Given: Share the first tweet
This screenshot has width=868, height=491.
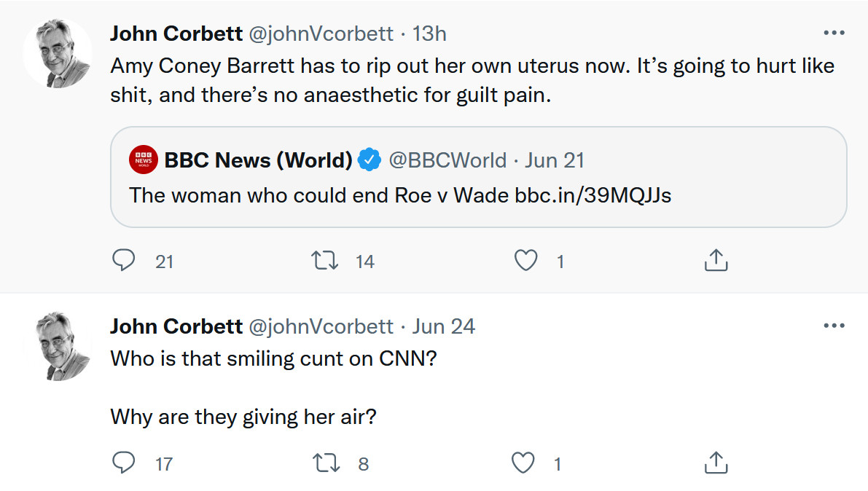Looking at the screenshot, I should click(x=716, y=260).
